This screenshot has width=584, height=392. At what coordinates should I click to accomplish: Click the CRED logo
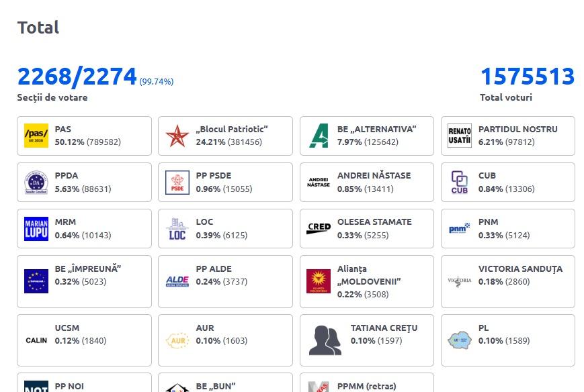[x=319, y=228]
